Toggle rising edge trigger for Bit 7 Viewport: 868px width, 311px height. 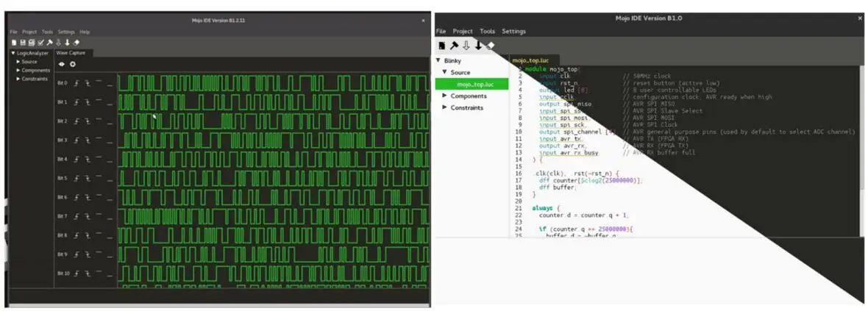click(x=77, y=216)
